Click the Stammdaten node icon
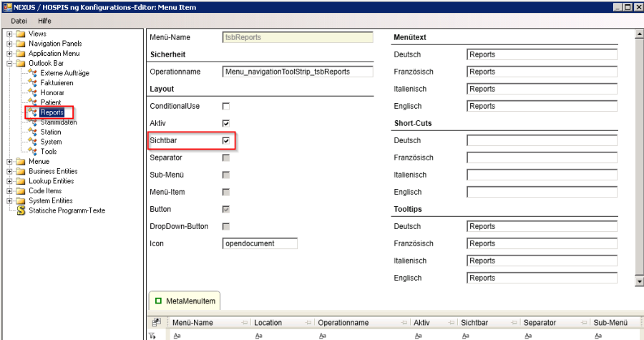This screenshot has width=644, height=340. [x=32, y=122]
